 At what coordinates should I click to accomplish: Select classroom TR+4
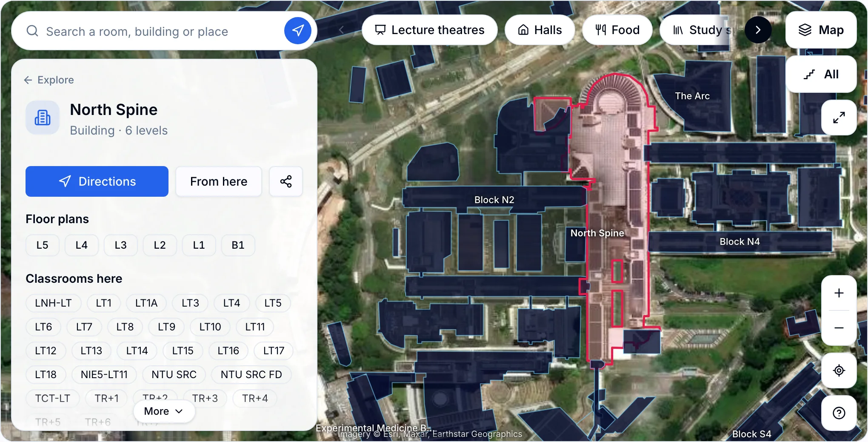(x=255, y=399)
